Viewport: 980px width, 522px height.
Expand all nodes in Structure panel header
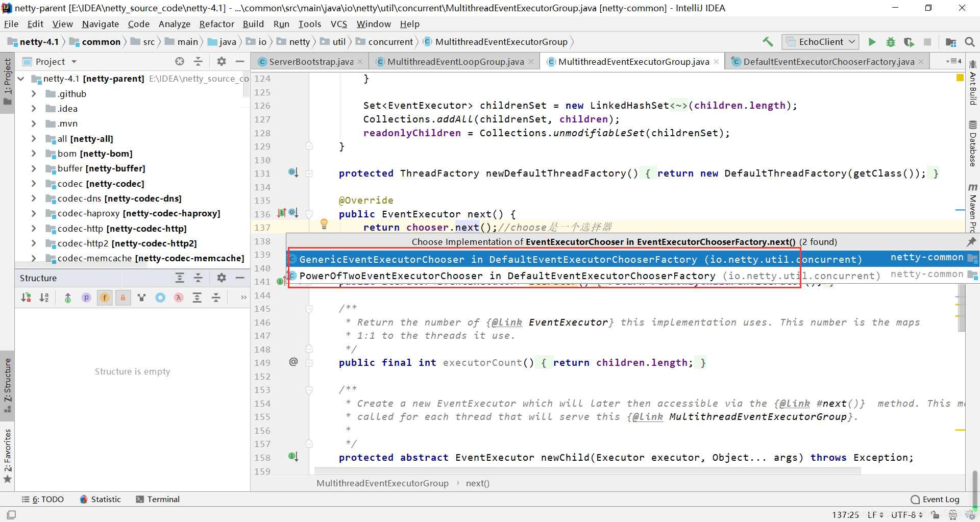click(180, 278)
